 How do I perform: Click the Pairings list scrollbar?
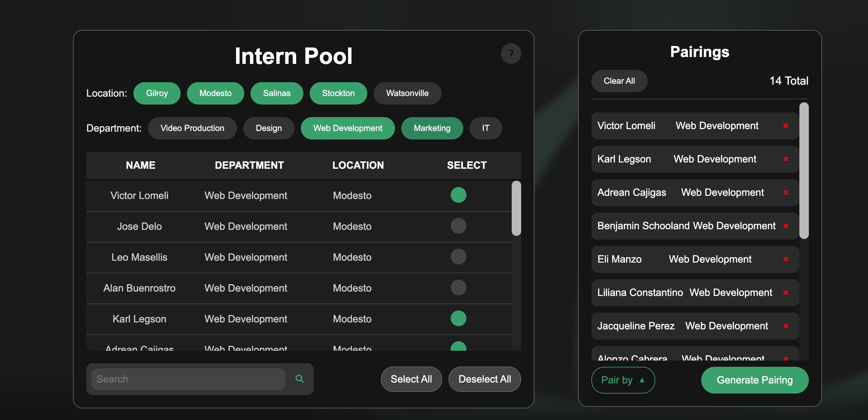tap(804, 171)
